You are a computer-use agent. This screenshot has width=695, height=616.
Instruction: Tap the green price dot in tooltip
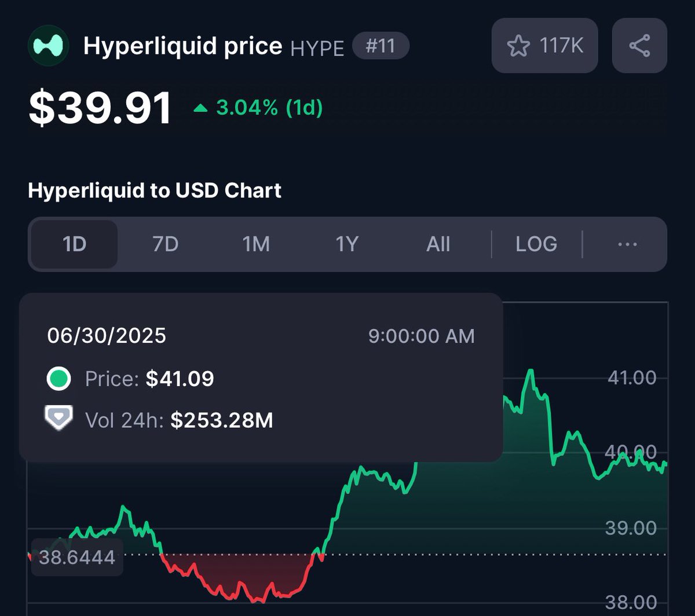coord(59,379)
